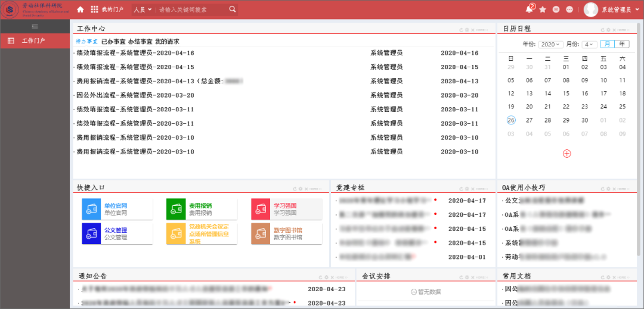Click the page vertical scrollbar

pos(639,139)
